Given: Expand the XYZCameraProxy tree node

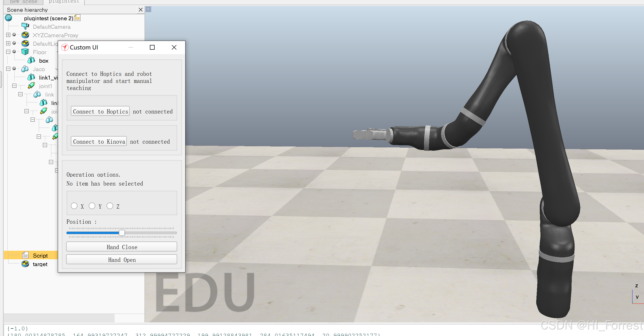Looking at the screenshot, I should coord(8,35).
